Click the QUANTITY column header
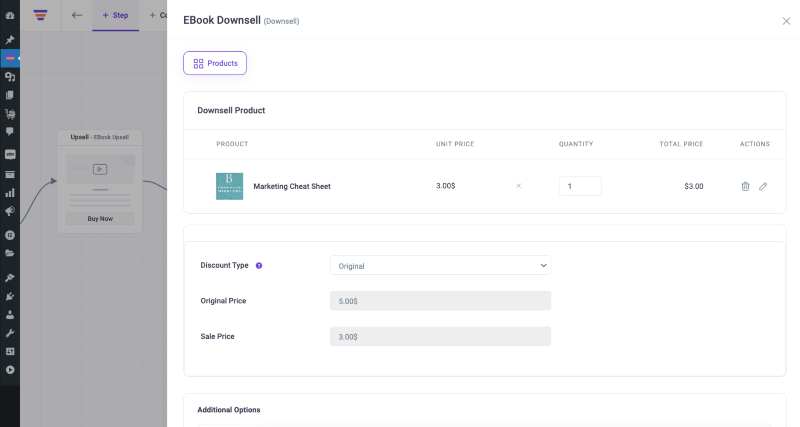Image resolution: width=800 pixels, height=427 pixels. (x=576, y=144)
